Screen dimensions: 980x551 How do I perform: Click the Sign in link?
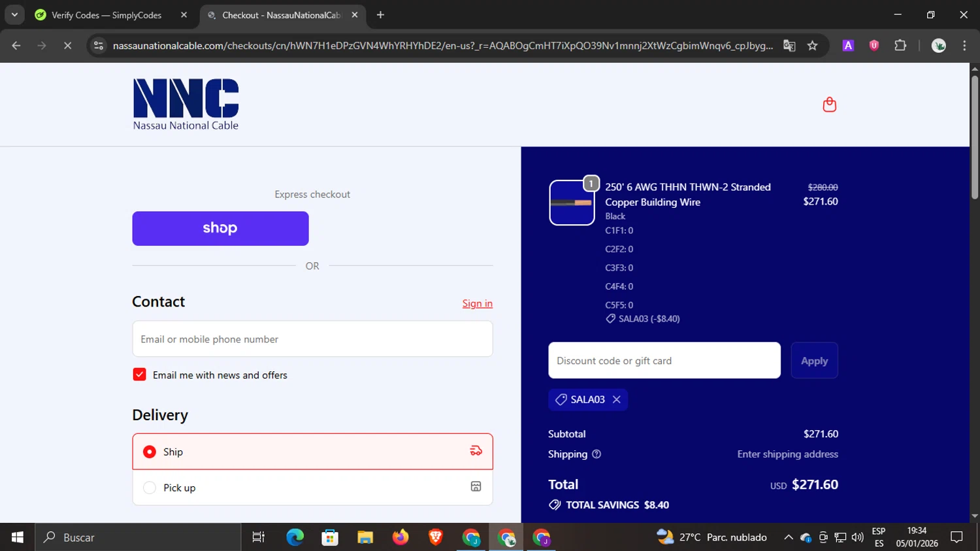tap(478, 303)
